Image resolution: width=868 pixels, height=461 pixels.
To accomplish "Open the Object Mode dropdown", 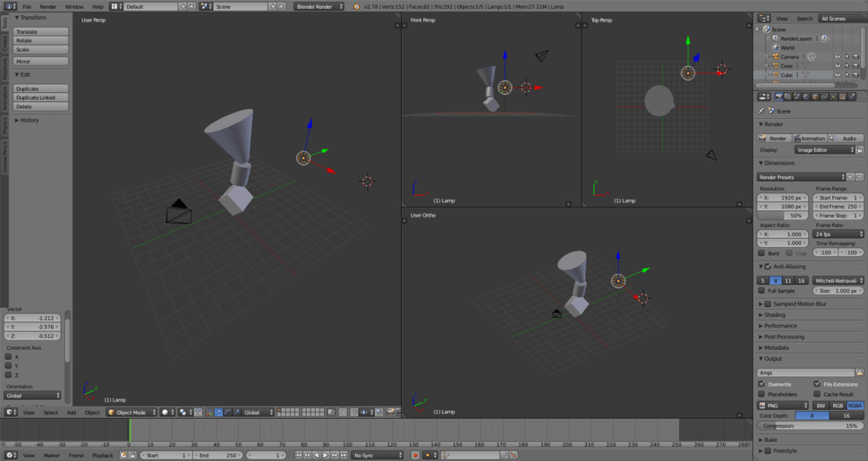I will click(x=131, y=413).
